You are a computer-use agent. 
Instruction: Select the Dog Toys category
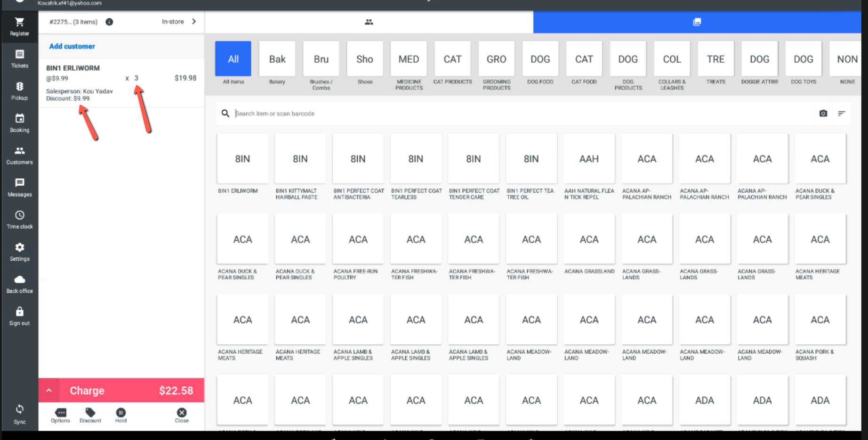(804, 59)
